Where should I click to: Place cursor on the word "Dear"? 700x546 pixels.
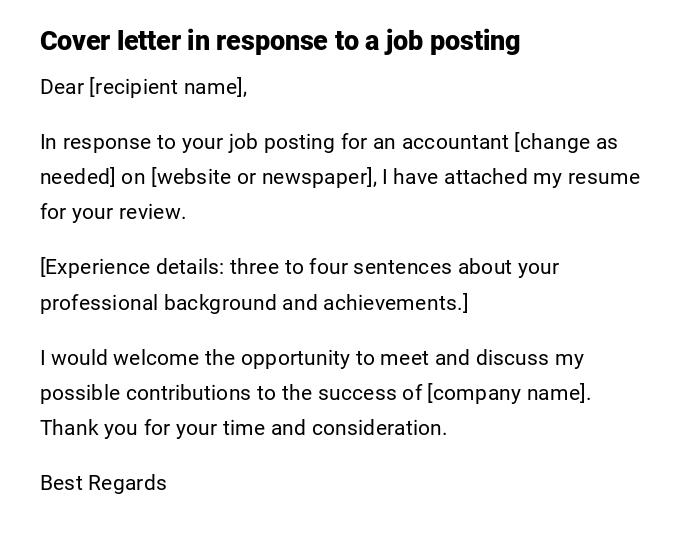point(62,87)
